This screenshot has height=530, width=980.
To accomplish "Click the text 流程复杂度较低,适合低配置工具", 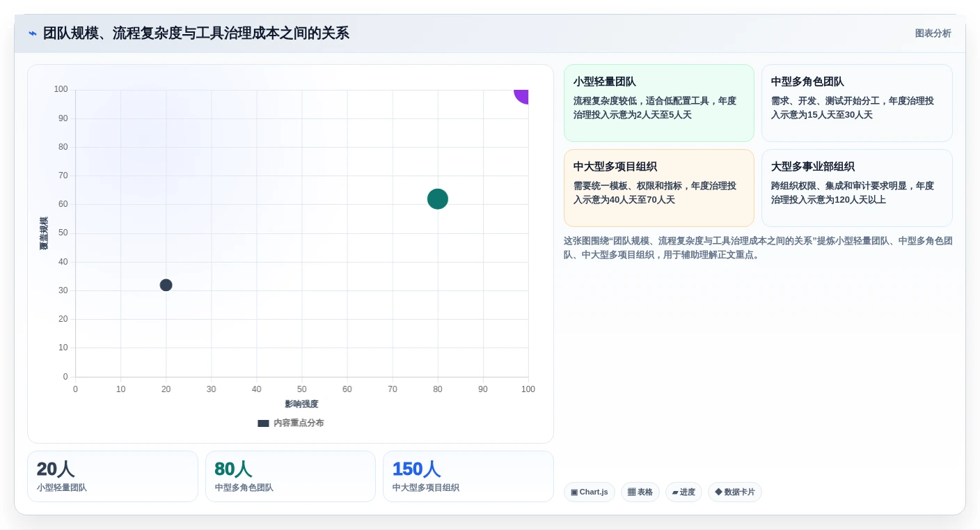I will pyautogui.click(x=641, y=101).
